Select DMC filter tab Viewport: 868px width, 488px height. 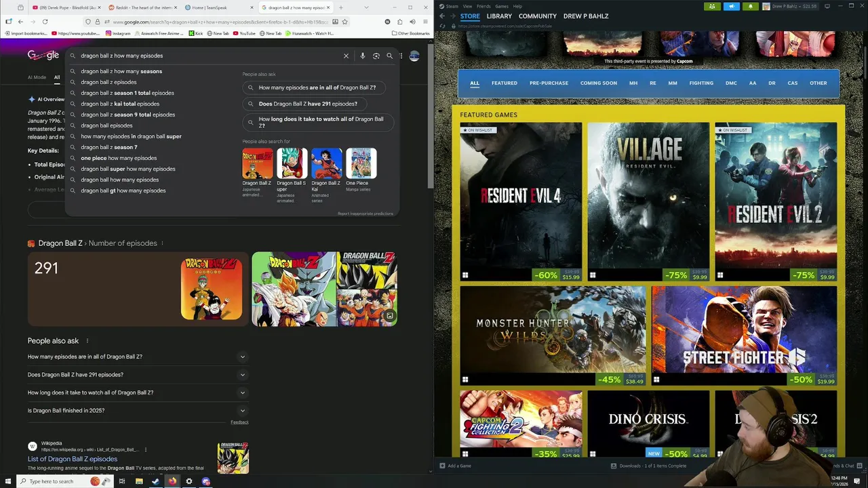point(731,83)
